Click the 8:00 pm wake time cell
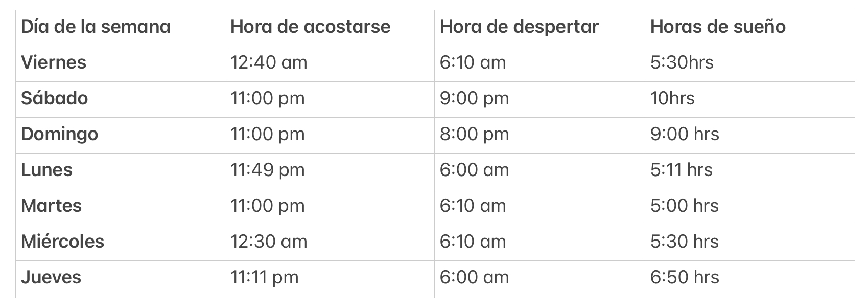The width and height of the screenshot is (868, 306). coord(474,134)
